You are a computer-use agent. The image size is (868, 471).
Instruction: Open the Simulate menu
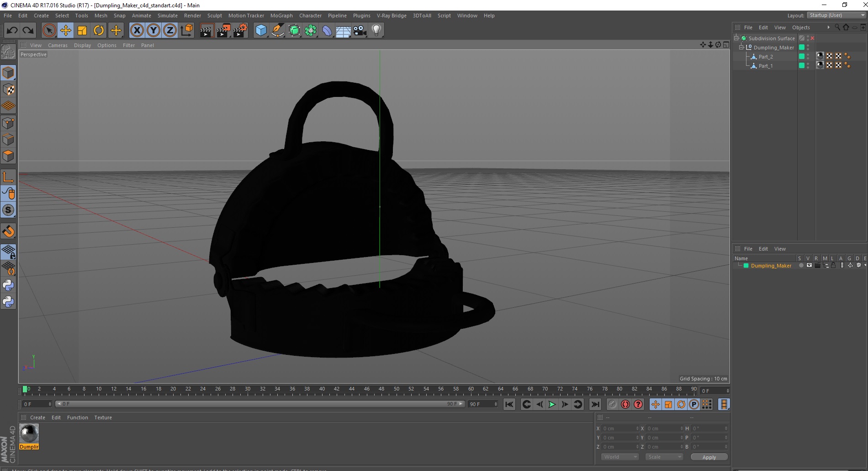167,16
